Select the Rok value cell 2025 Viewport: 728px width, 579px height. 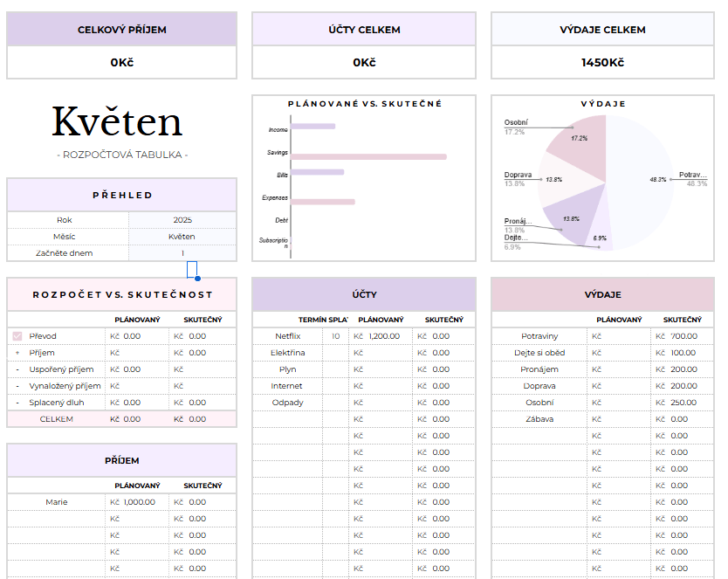tap(182, 220)
